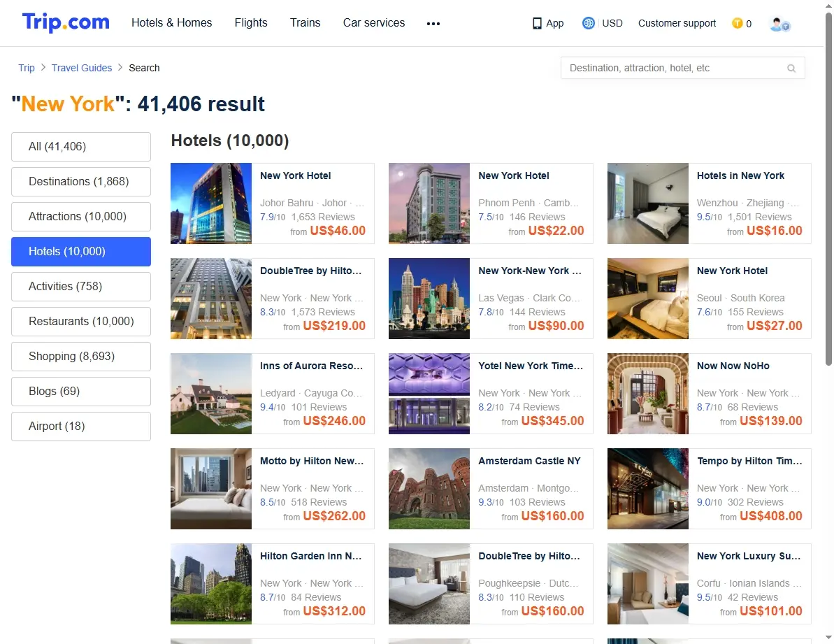Open Car services menu
The image size is (834, 644).
(x=374, y=23)
